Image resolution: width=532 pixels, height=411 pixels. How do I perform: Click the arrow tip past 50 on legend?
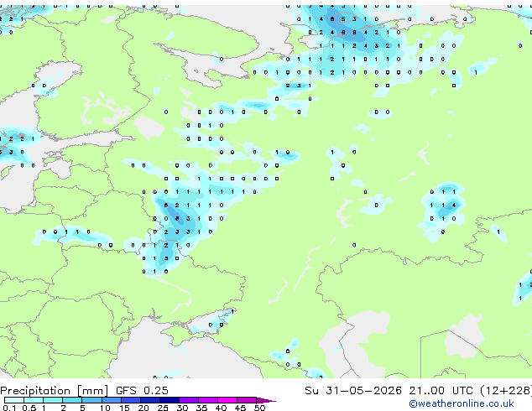(266, 400)
